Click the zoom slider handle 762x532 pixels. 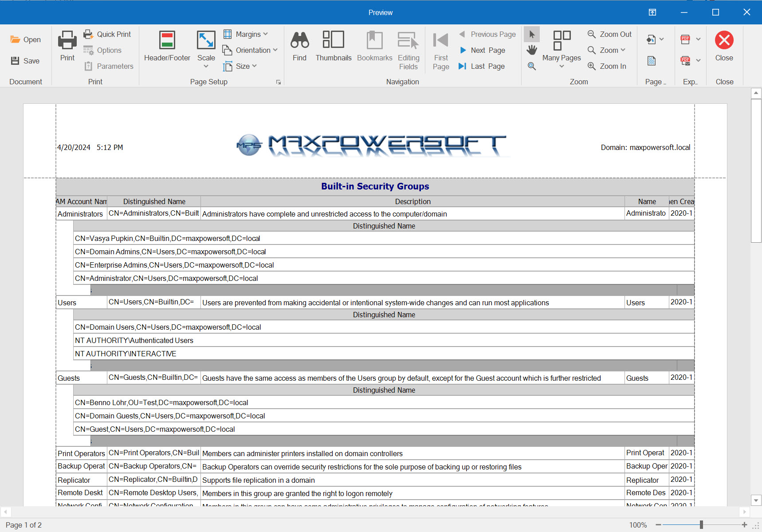(x=701, y=525)
